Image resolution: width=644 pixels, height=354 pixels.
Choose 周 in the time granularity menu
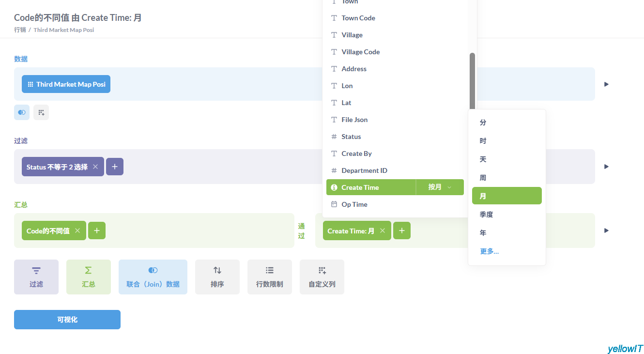tap(483, 178)
